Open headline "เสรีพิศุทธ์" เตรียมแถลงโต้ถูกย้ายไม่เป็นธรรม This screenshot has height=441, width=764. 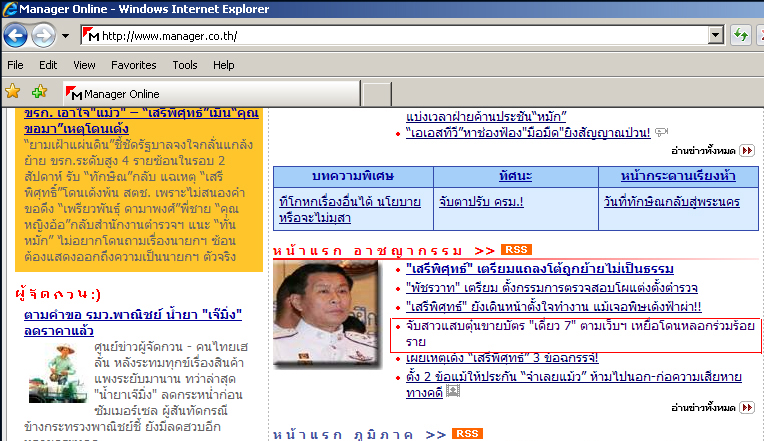(540, 269)
